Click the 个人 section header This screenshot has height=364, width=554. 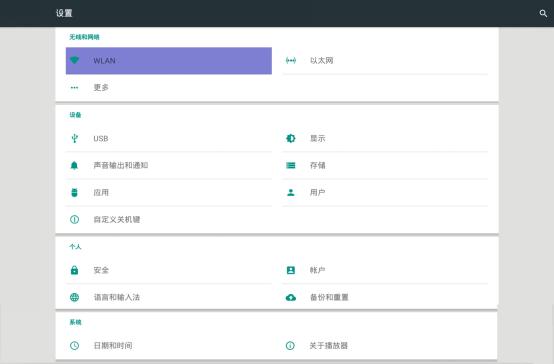(75, 247)
